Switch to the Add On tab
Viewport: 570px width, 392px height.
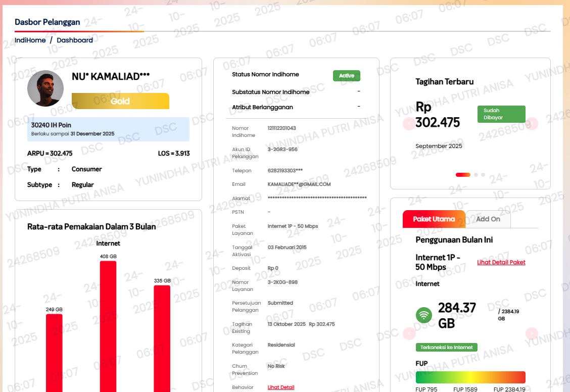click(488, 219)
